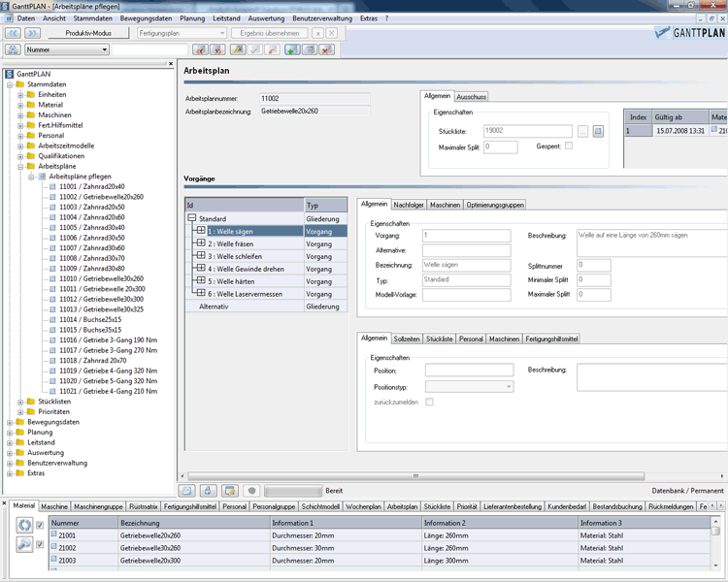The width and height of the screenshot is (728, 582).
Task: Open the Rüstmatrix tab at the bottom
Action: click(x=144, y=506)
